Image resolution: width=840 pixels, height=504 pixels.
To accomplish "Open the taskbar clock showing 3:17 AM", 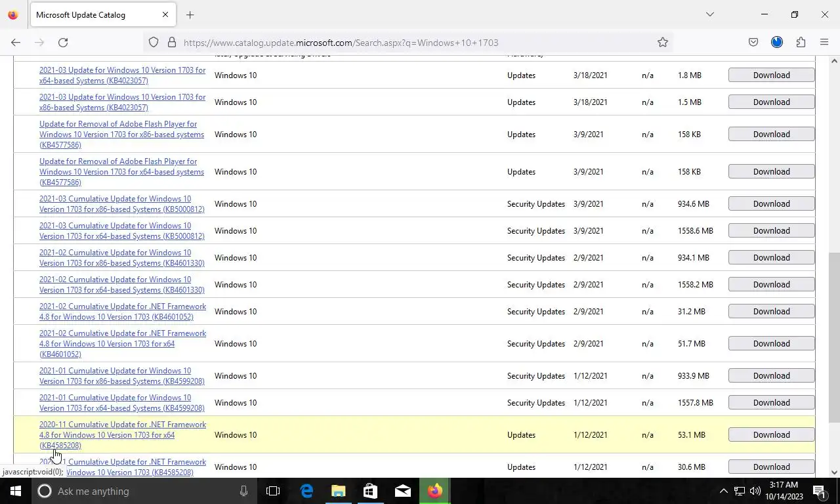I will point(785,491).
